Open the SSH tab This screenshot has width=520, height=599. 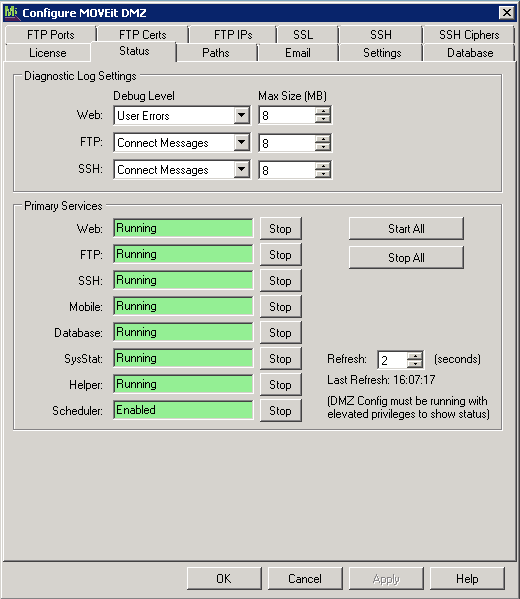(381, 35)
